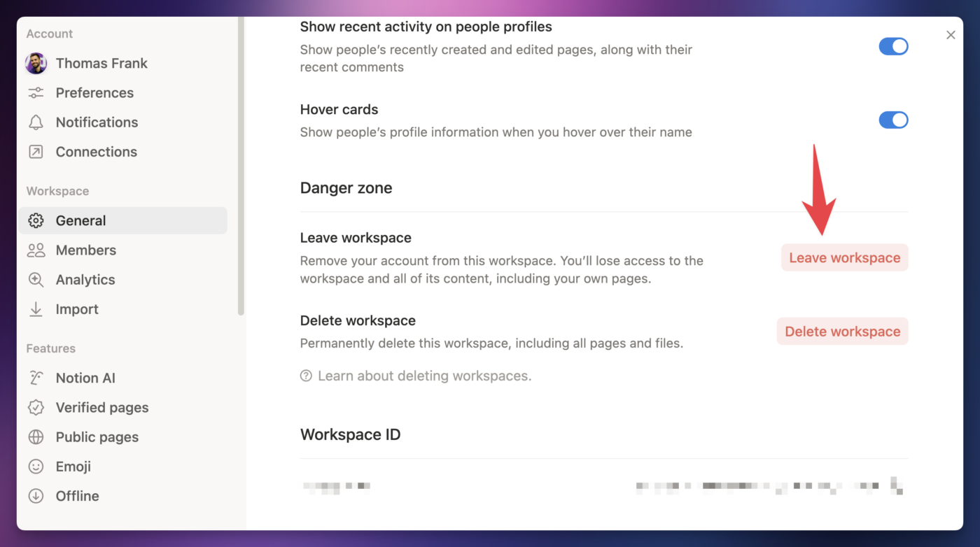The height and width of the screenshot is (547, 980).
Task: Open the Notion AI icon
Action: pyautogui.click(x=36, y=378)
